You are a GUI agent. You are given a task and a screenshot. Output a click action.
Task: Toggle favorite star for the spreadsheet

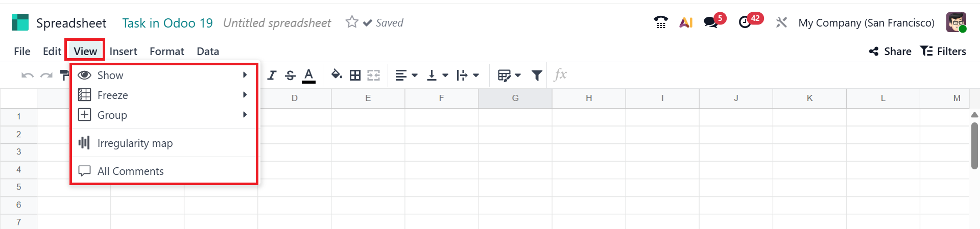pyautogui.click(x=351, y=22)
